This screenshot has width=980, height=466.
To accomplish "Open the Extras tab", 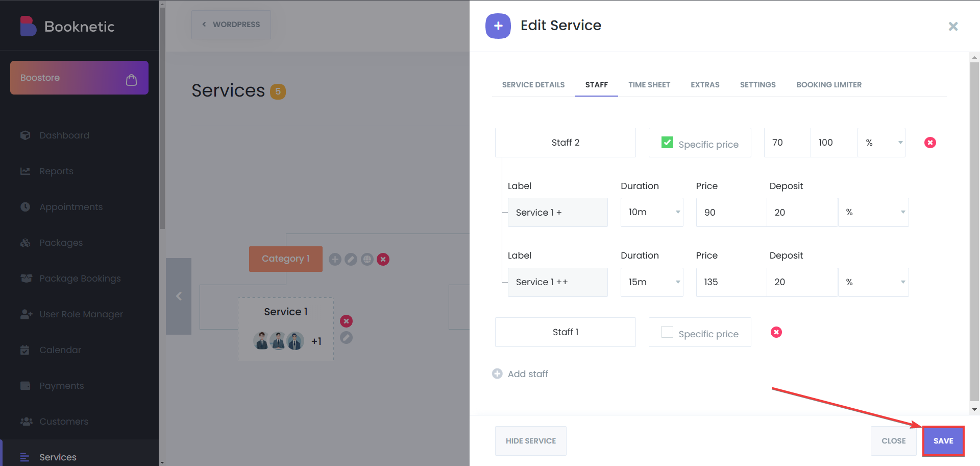I will coord(705,85).
